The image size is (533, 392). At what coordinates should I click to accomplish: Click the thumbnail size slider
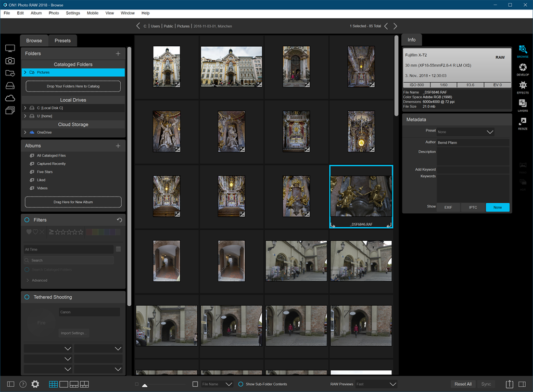pyautogui.click(x=145, y=385)
